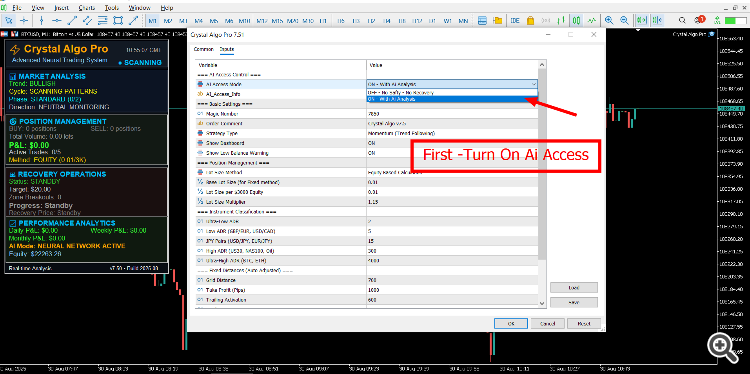Zoom in the chart with magnifier plus
Viewport: 750px width, 374px height.
609,21
